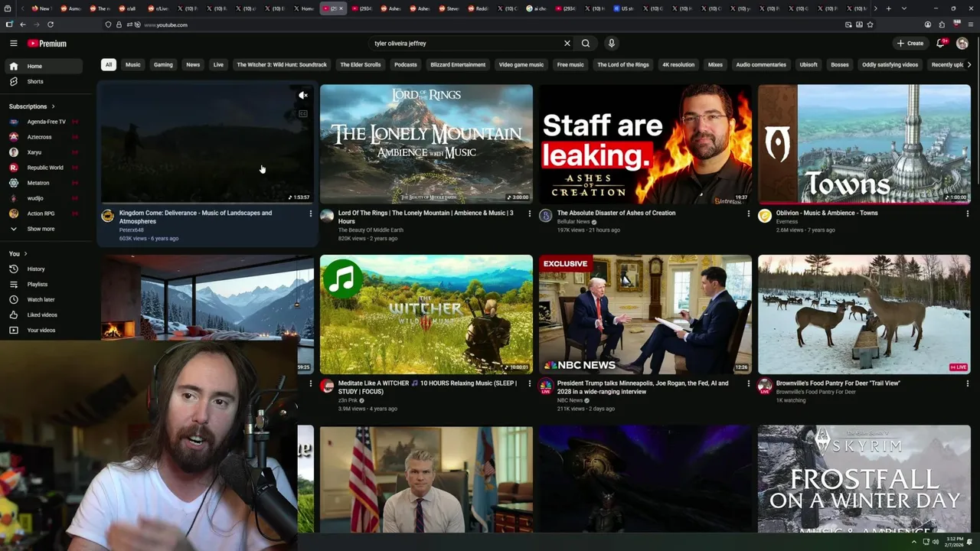The image size is (980, 551).
Task: Open options for the President Trump interview video
Action: click(748, 383)
